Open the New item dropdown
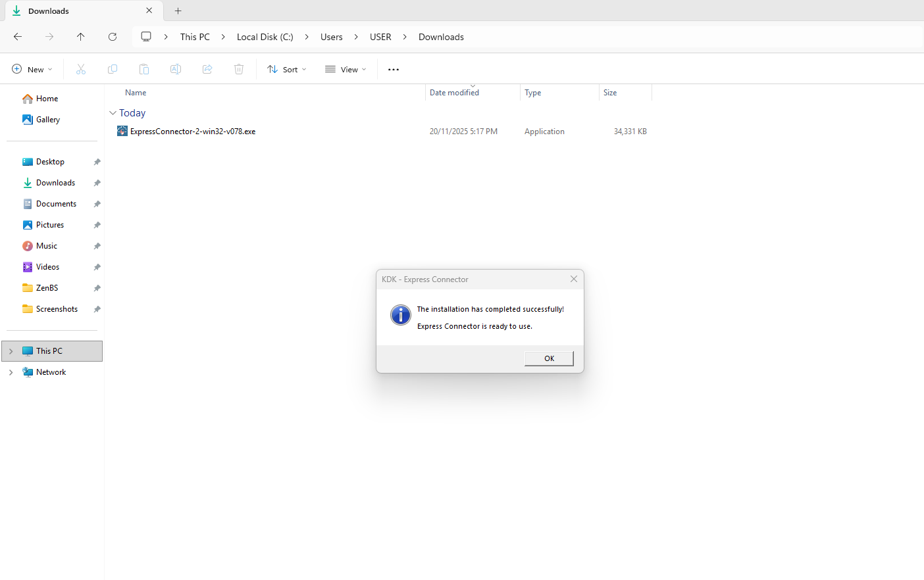 32,69
